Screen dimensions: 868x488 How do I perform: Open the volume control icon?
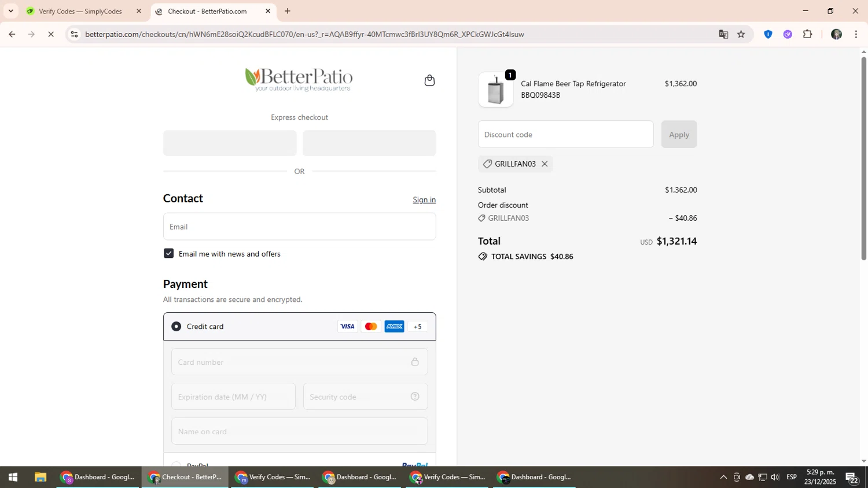point(775,477)
